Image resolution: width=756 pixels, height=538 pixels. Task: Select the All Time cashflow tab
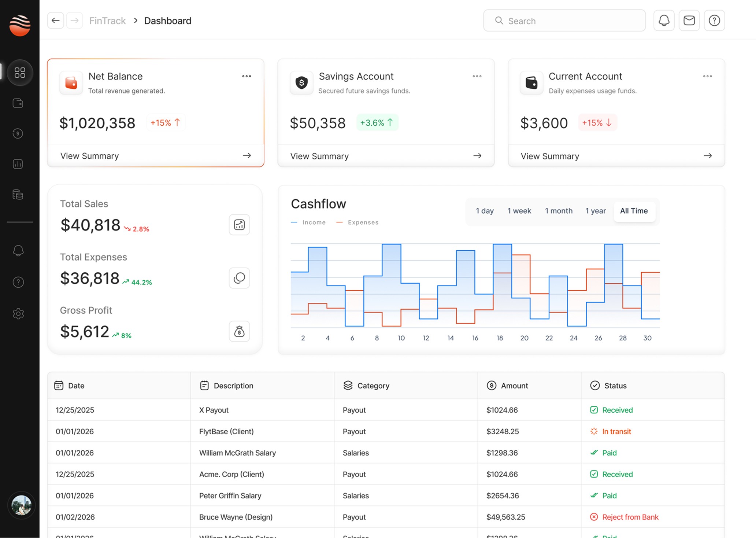634,211
